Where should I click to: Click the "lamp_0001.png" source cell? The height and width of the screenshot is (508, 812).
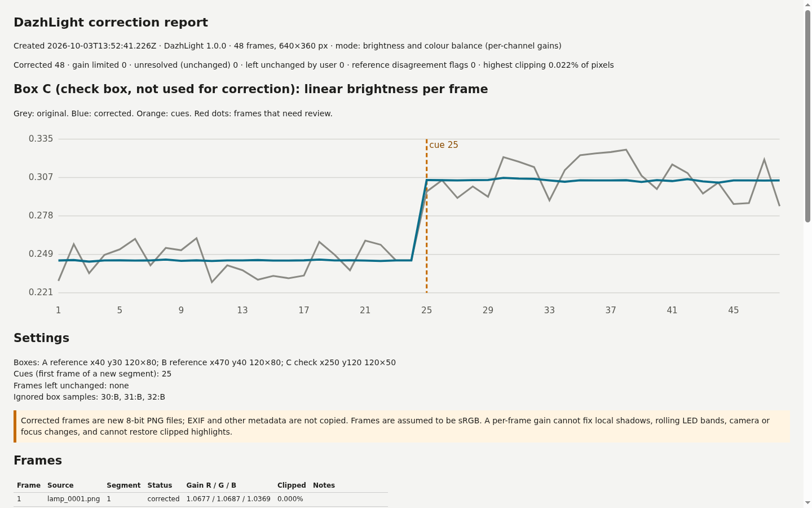[x=74, y=499]
